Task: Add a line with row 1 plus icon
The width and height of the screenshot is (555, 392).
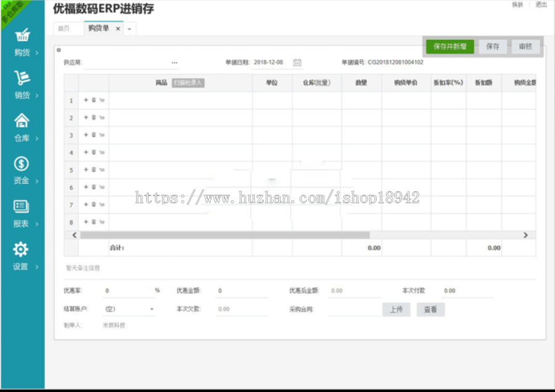Action: coord(86,100)
